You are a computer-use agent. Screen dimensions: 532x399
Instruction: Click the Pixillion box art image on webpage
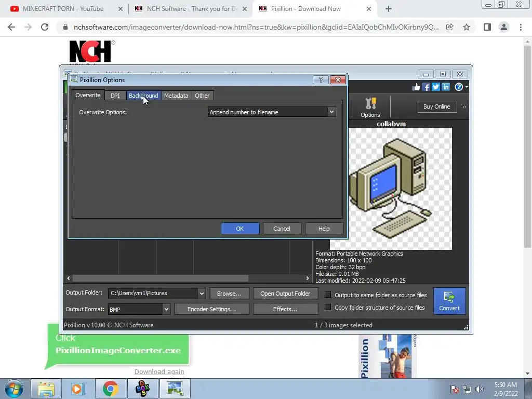(388, 356)
